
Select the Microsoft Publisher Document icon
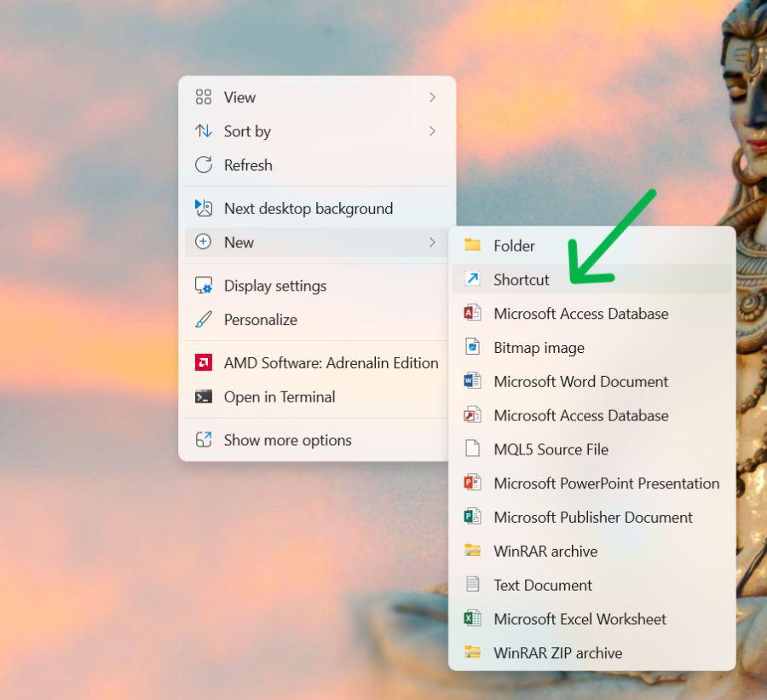[472, 518]
